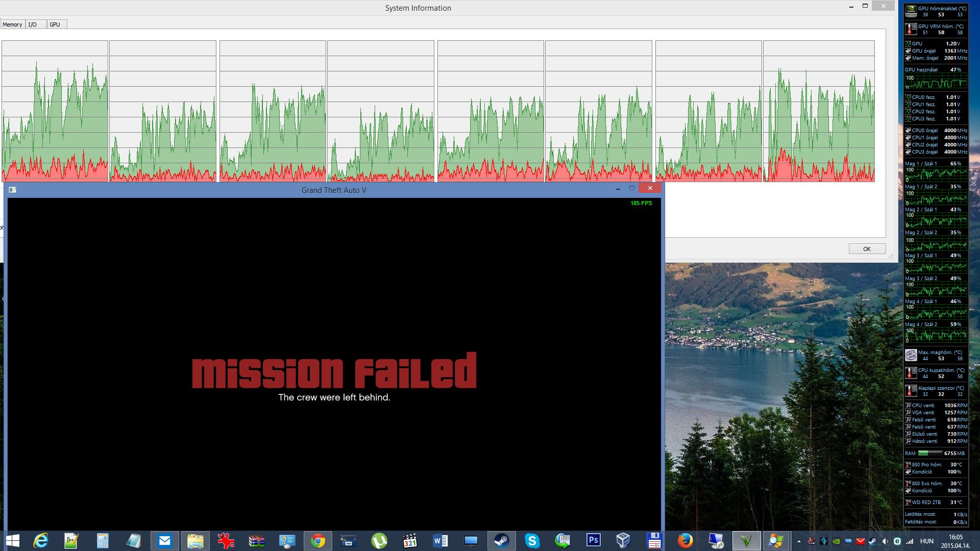Click the 'Mem. órajel' 2001 MHz row
The image size is (980, 551).
[936, 58]
